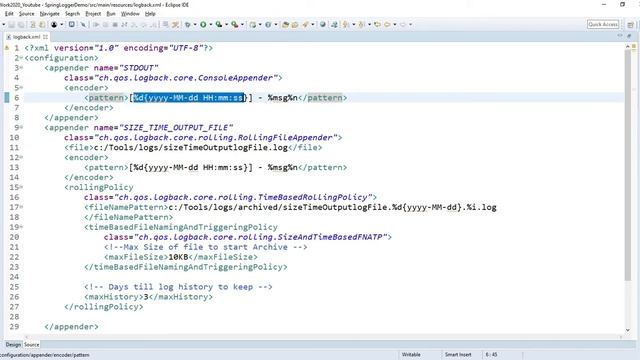
Task: Click the editor vertical scrollbar thumb
Action: [x=628, y=165]
